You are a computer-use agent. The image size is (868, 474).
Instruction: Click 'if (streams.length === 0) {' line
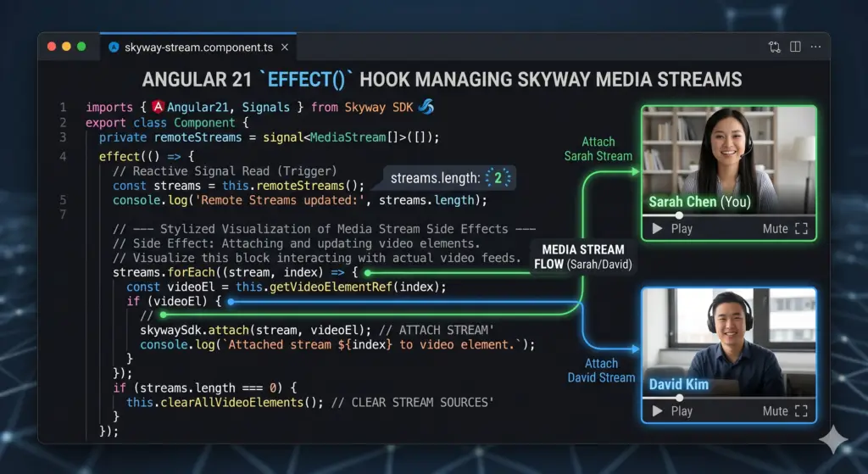(x=205, y=388)
